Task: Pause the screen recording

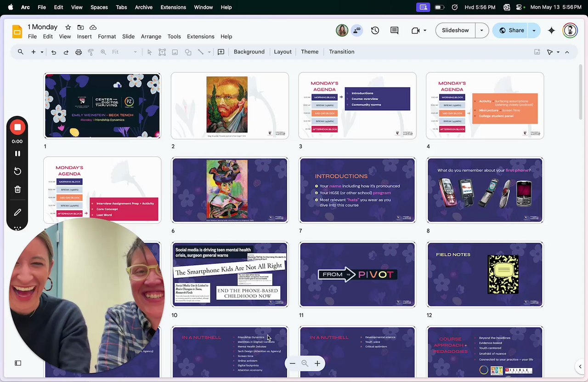Action: [x=17, y=154]
